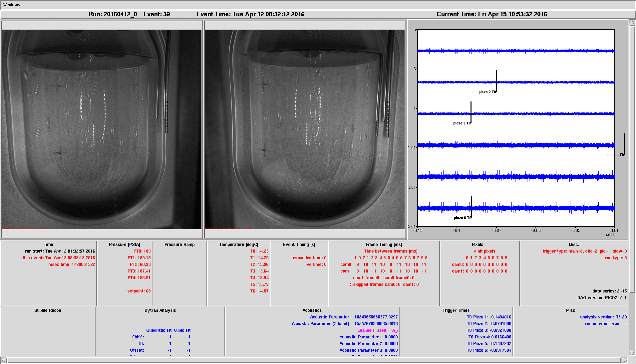
Task: Click the trigger type line
Action: point(585,251)
